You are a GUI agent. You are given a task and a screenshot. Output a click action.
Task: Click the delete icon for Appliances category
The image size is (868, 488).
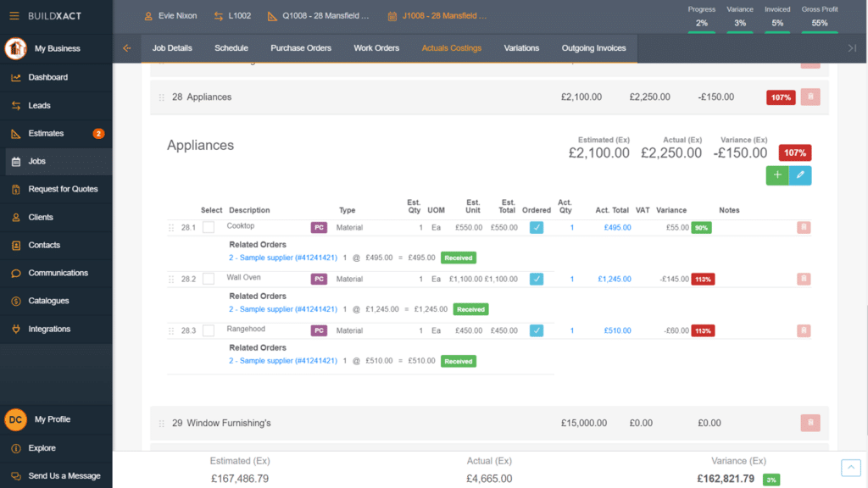pos(810,97)
